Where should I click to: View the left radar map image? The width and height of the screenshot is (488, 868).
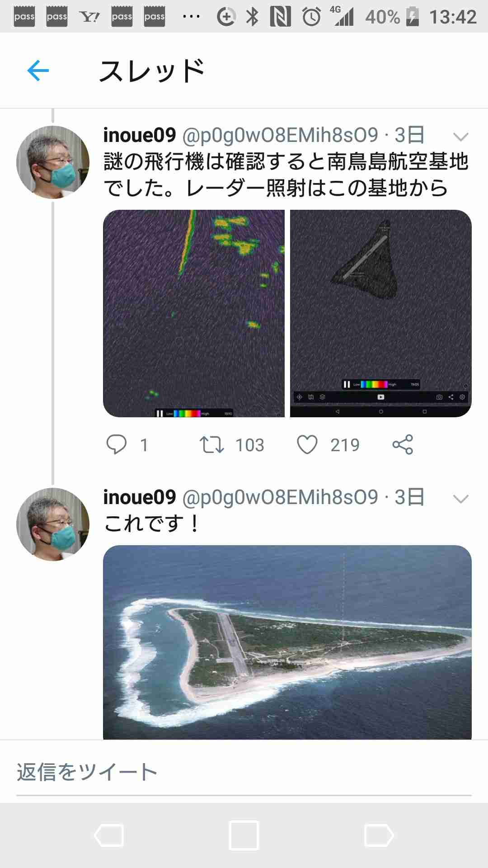tap(194, 313)
